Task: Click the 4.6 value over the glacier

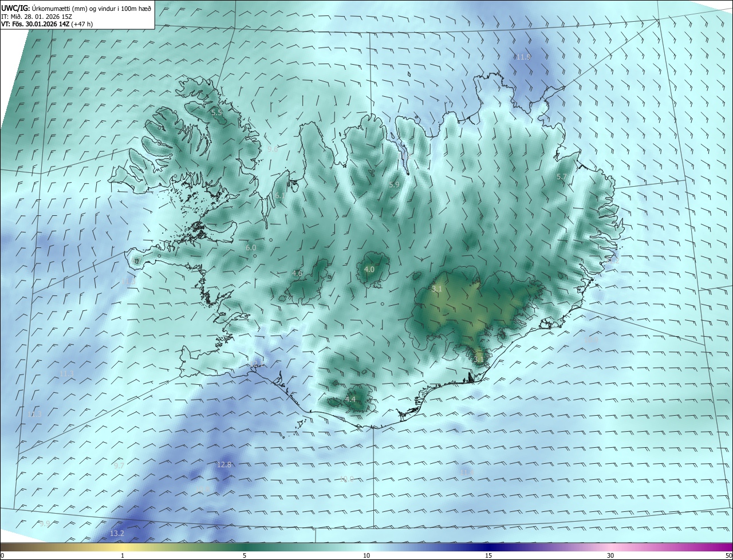Action: pyautogui.click(x=297, y=274)
